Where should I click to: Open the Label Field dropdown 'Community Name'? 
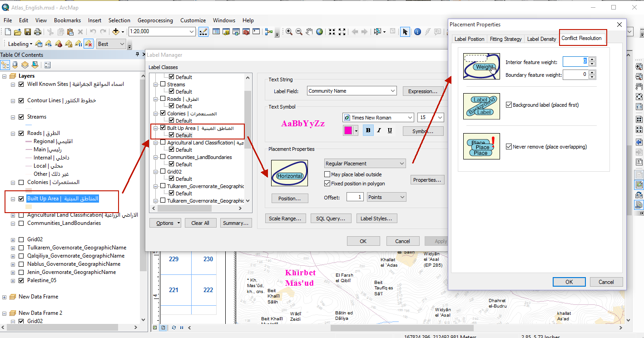393,91
